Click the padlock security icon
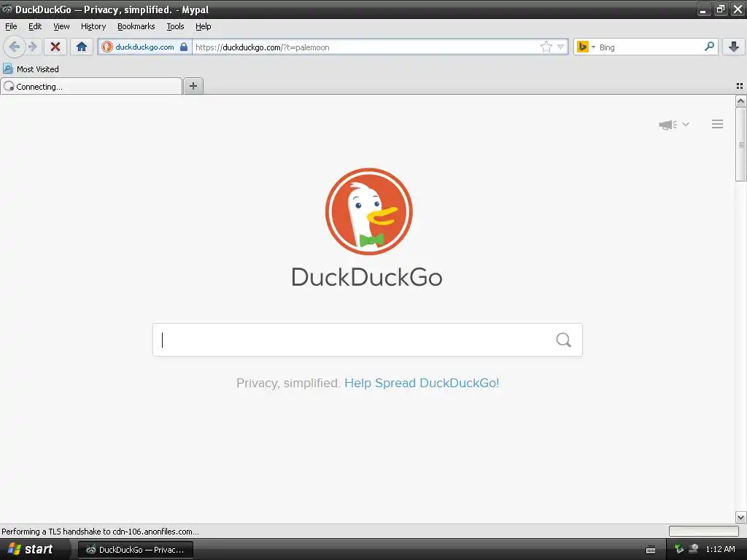 click(184, 47)
